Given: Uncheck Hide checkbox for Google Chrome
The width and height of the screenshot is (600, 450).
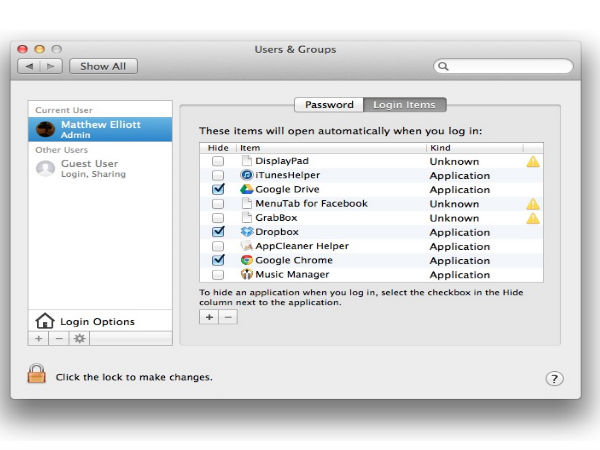Looking at the screenshot, I should tap(218, 260).
